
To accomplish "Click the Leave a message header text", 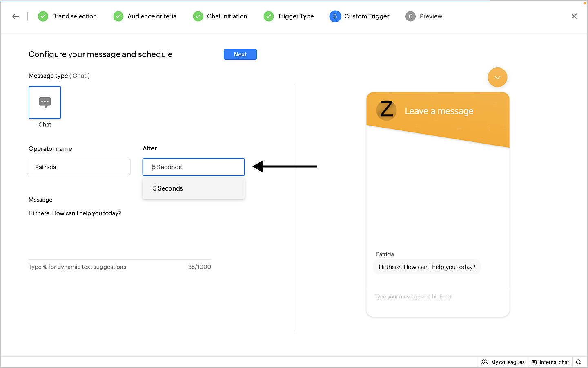I will 439,111.
